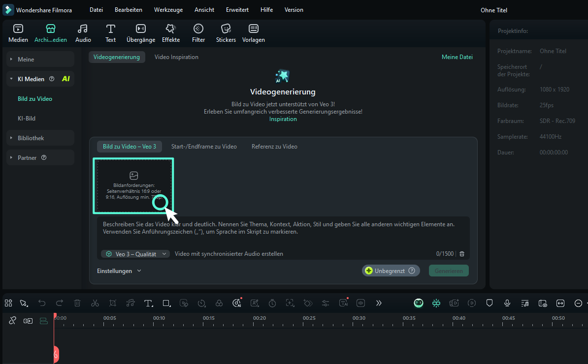Screen dimensions: 588x364
Task: Open the Effekte panel
Action: click(x=170, y=33)
